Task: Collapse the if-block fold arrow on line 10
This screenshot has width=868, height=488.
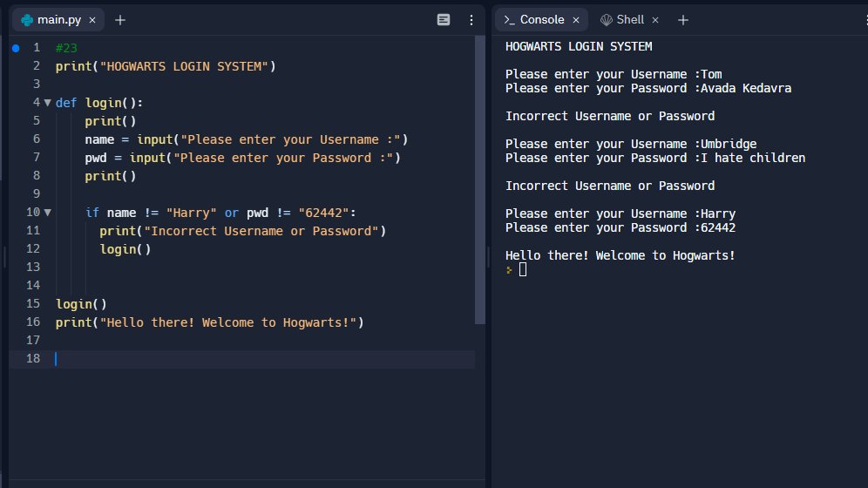Action: tap(48, 213)
